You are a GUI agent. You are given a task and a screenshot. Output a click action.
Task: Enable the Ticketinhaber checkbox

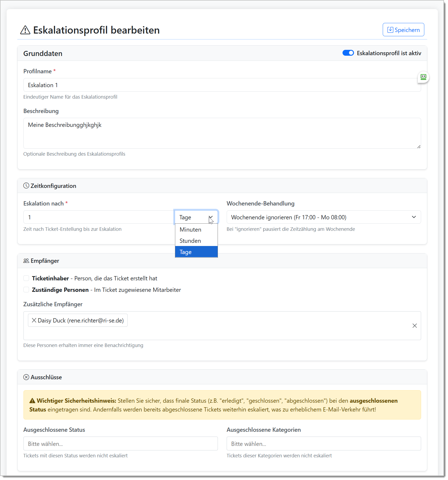[26, 278]
